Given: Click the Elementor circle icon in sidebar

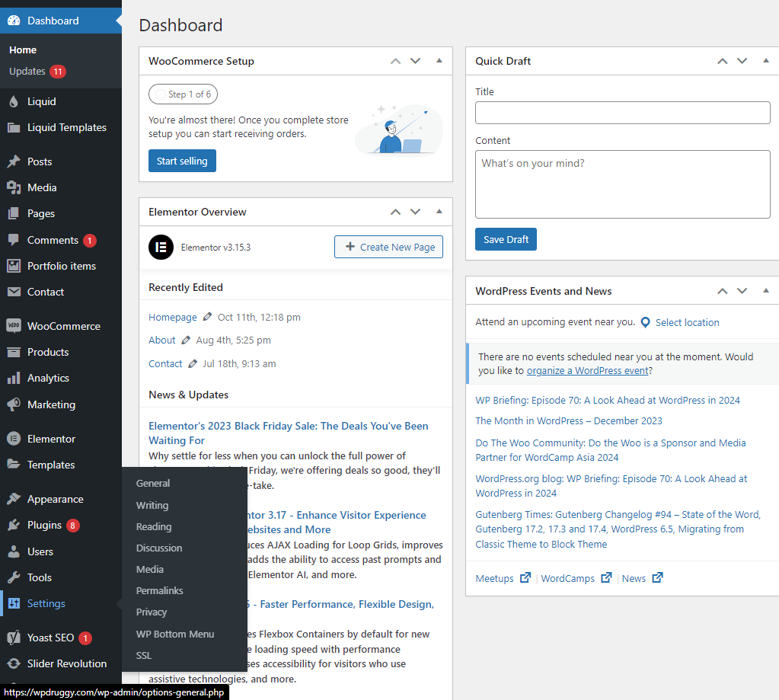Looking at the screenshot, I should click(x=14, y=439).
